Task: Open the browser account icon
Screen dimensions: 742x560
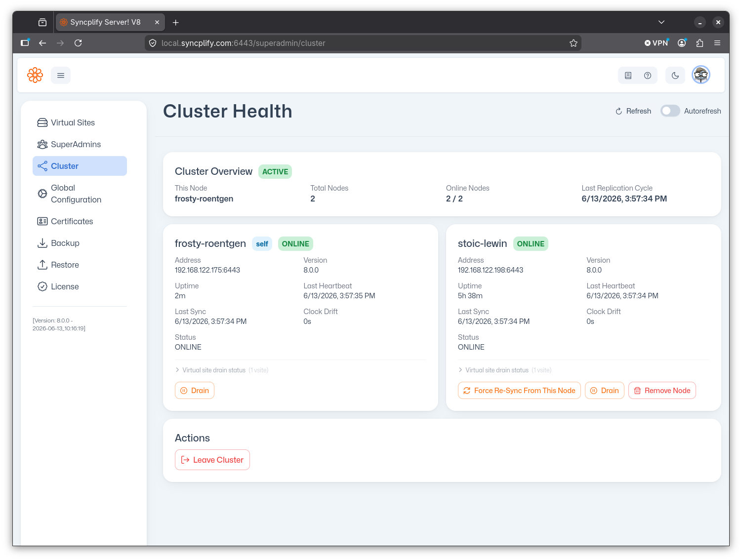Action: tap(682, 43)
